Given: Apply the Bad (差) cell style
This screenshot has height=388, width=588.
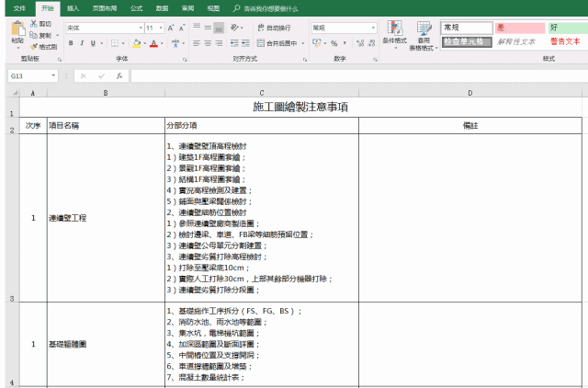Looking at the screenshot, I should [520, 28].
